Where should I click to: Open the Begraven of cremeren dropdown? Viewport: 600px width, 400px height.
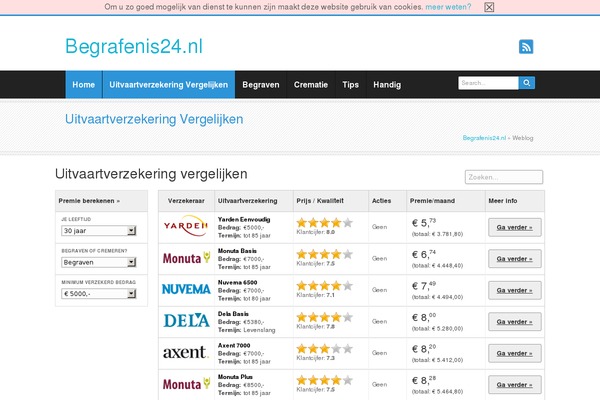99,262
